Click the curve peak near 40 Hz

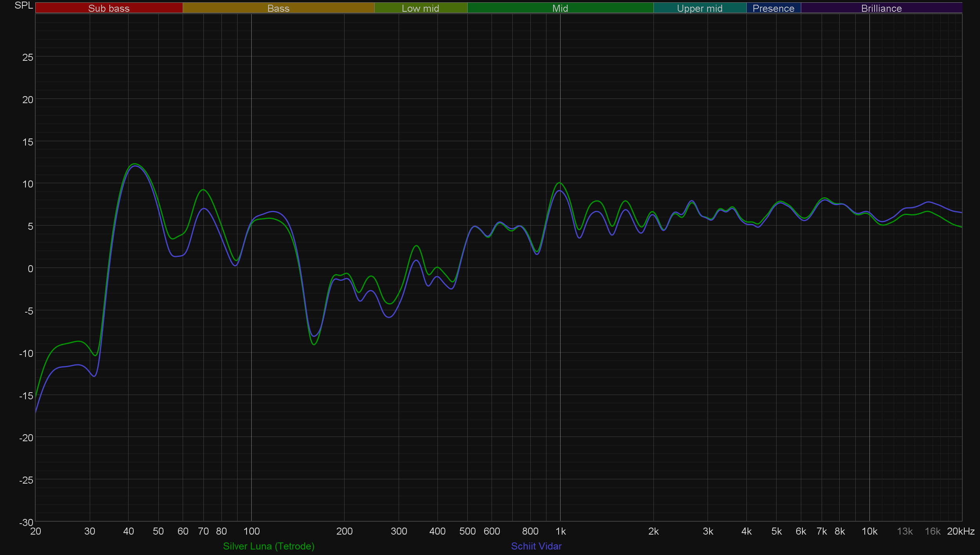coord(134,164)
